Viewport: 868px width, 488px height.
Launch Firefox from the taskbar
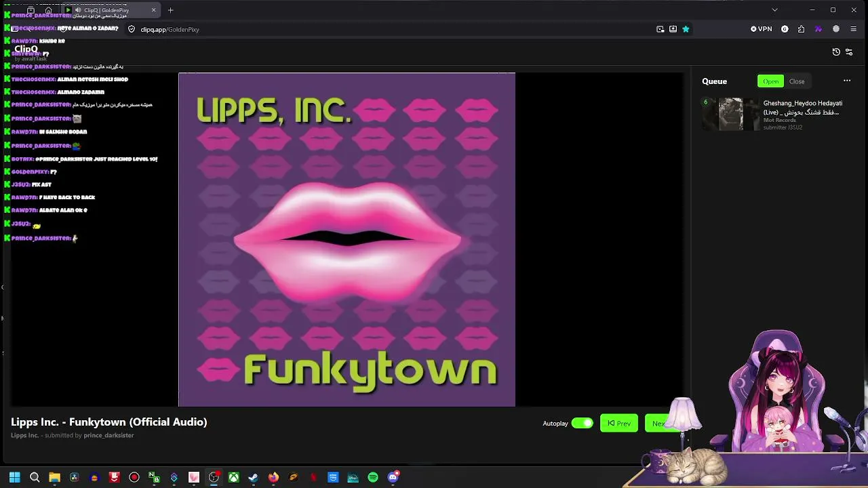tap(273, 477)
